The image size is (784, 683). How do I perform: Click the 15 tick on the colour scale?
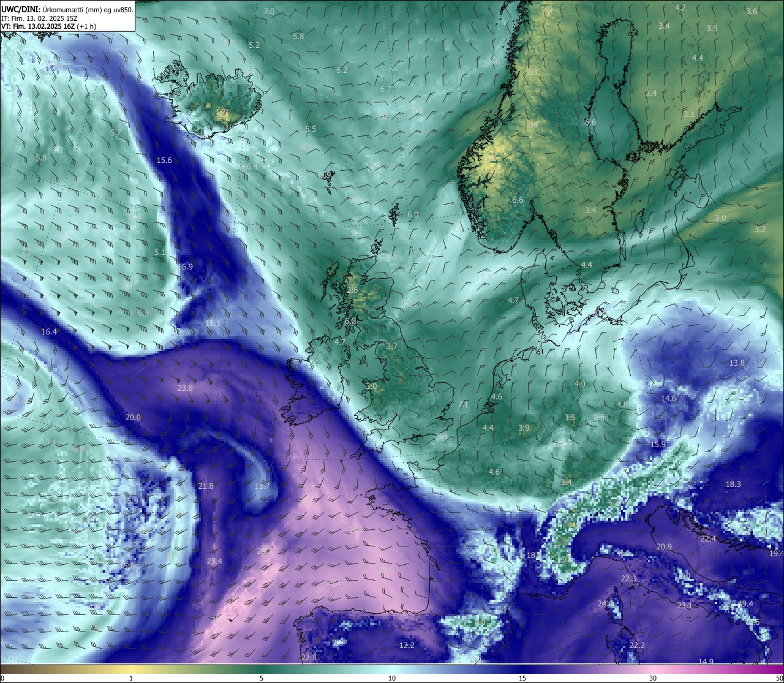coord(522,678)
